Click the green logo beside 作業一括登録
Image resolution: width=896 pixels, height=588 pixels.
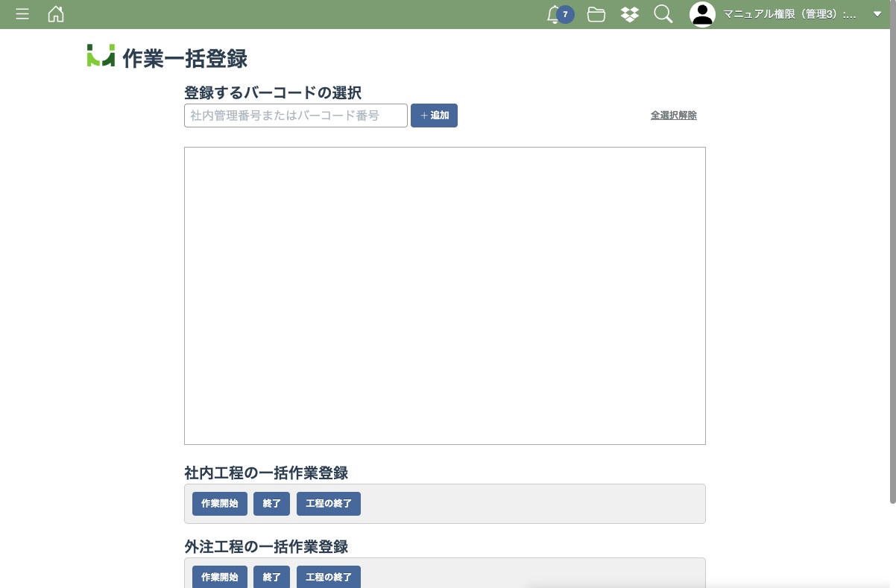[x=101, y=56]
